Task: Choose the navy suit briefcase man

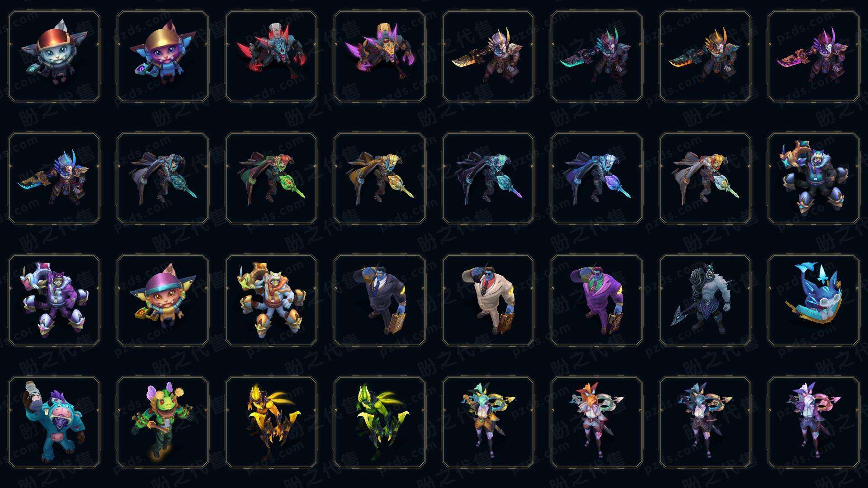Action: pos(380,300)
